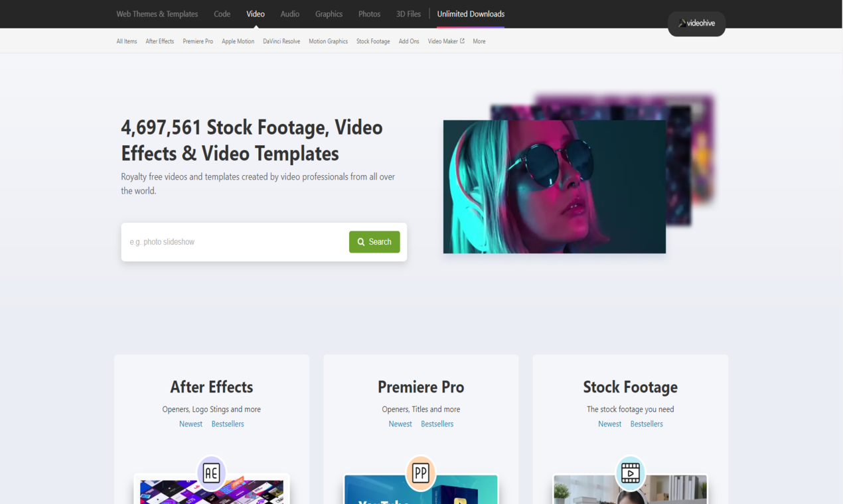
Task: Click the external link icon beside Video Maker
Action: [462, 41]
